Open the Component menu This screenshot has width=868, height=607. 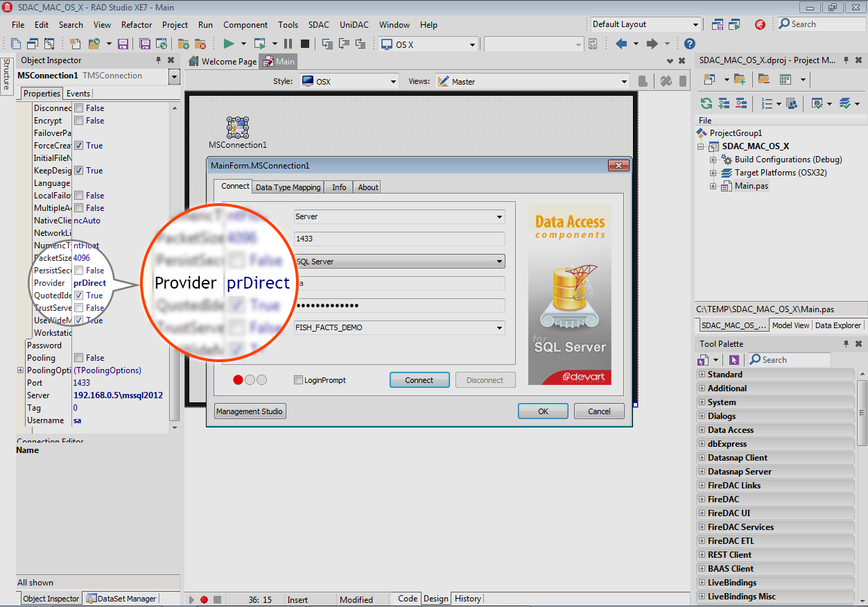click(245, 24)
